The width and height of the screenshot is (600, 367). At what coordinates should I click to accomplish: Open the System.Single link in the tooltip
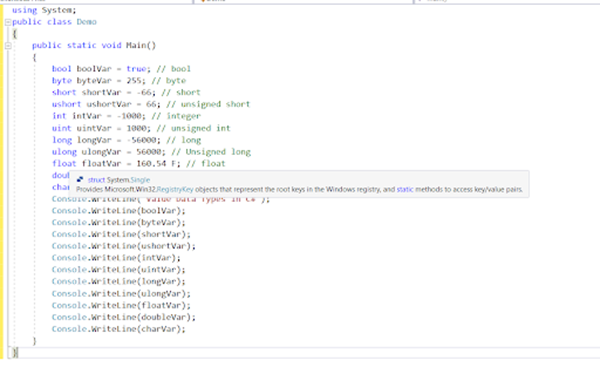(x=129, y=180)
